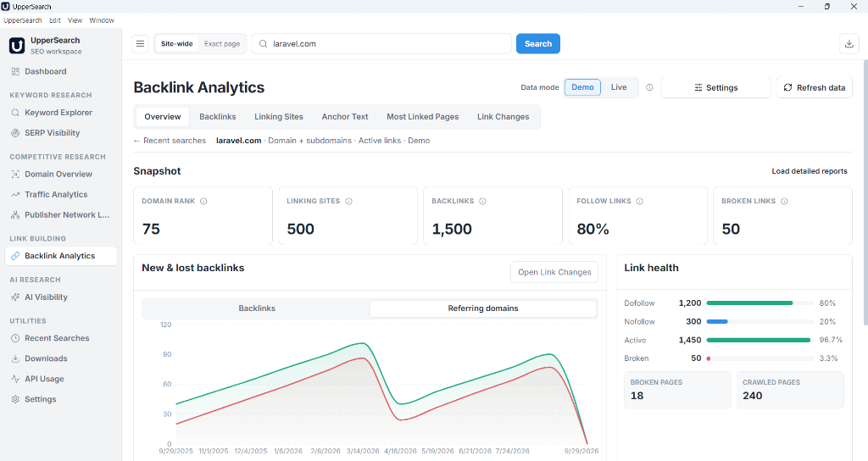Click the Follow Links value 80%
Image resolution: width=868 pixels, height=461 pixels.
click(x=593, y=229)
